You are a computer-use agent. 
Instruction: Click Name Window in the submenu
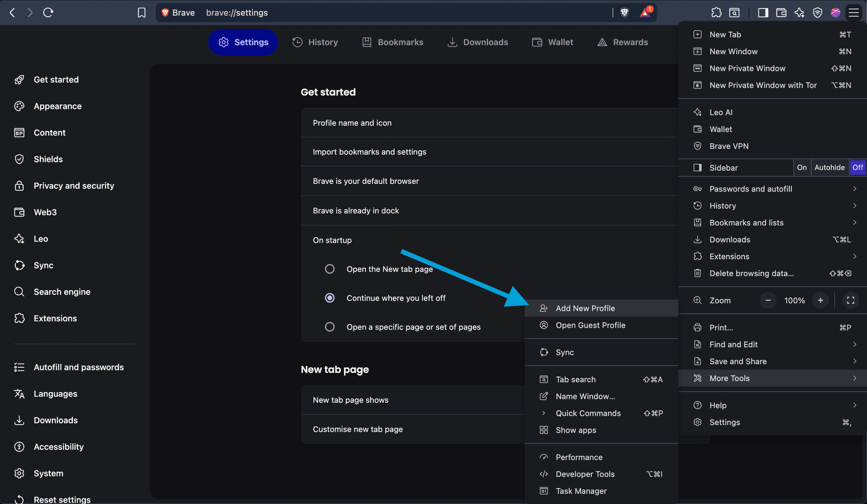(x=601, y=397)
